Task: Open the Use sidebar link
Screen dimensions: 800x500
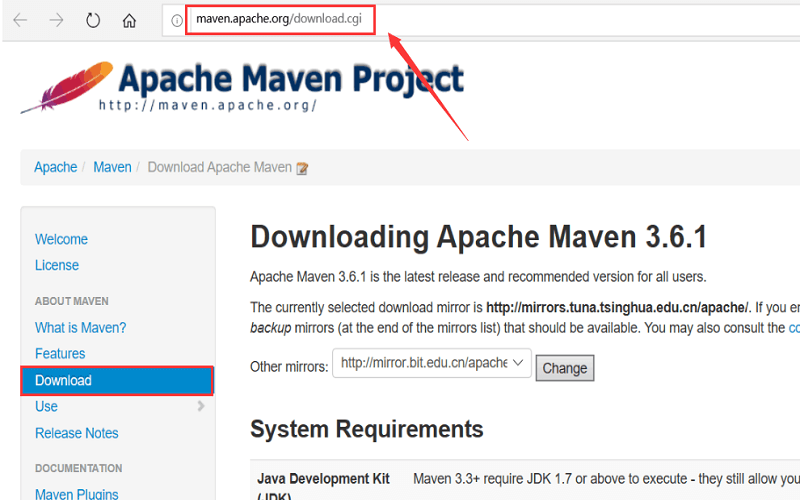Action: [x=46, y=407]
